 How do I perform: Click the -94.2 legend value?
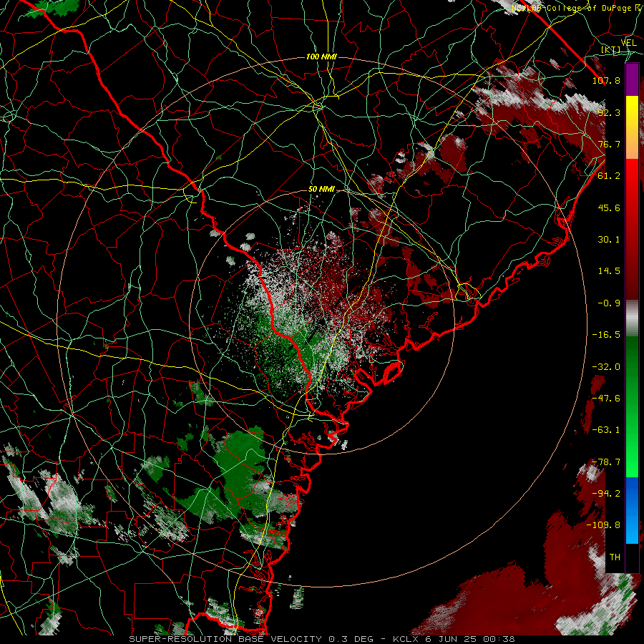pos(606,494)
